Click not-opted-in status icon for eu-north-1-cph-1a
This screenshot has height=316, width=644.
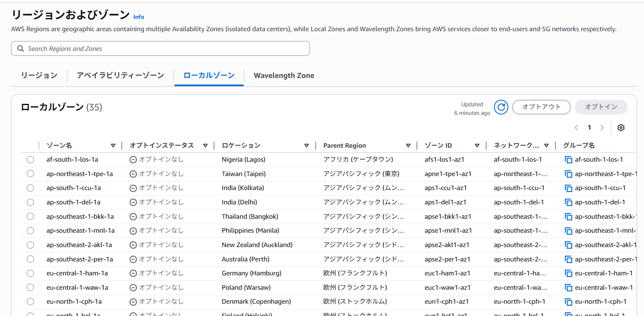(133, 302)
